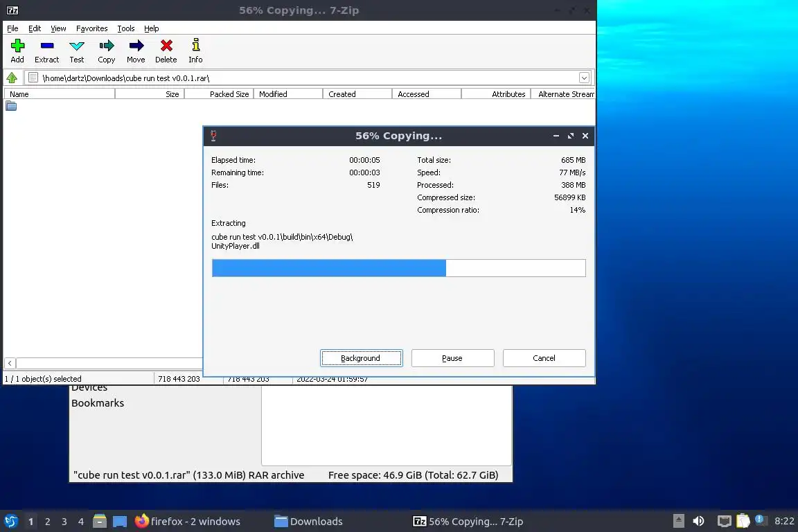Switch to firefox windows on taskbar

tap(187, 522)
